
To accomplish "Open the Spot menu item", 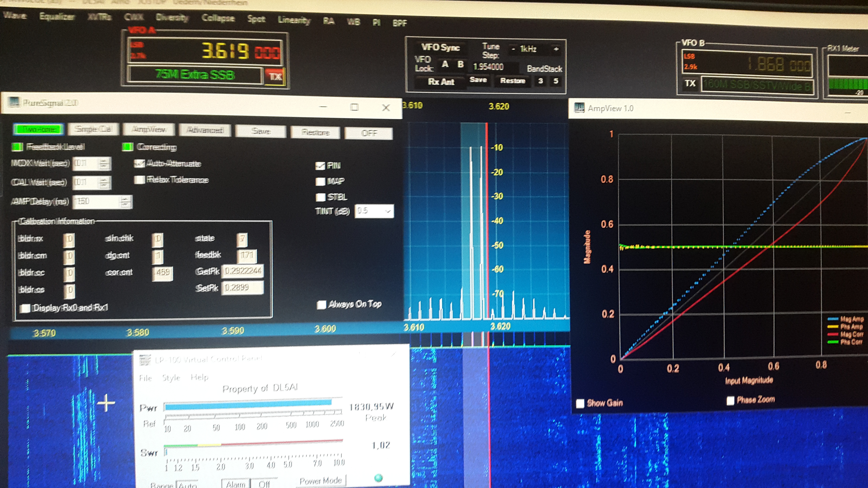I will pos(256,19).
